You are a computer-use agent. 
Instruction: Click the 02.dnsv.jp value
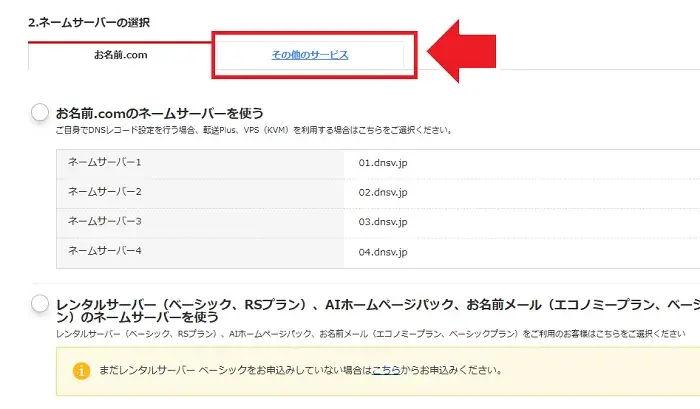[x=383, y=192]
